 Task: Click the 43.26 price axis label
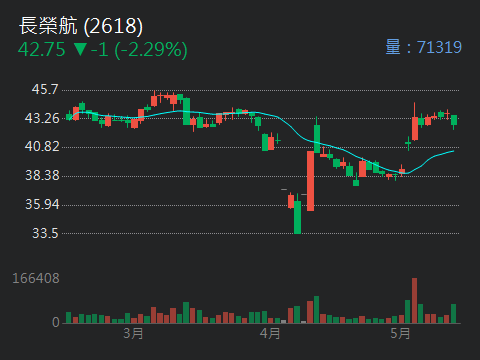(42, 118)
